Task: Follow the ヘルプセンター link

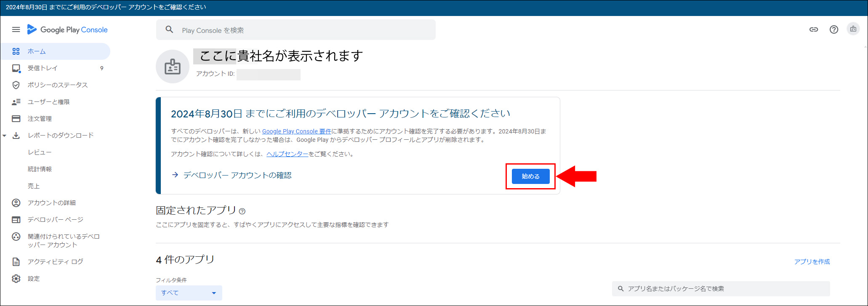Action: (287, 154)
